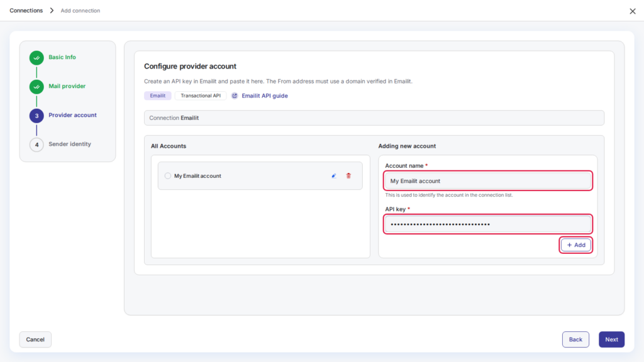
Task: Click the Connections breadcrumb
Action: point(26,10)
